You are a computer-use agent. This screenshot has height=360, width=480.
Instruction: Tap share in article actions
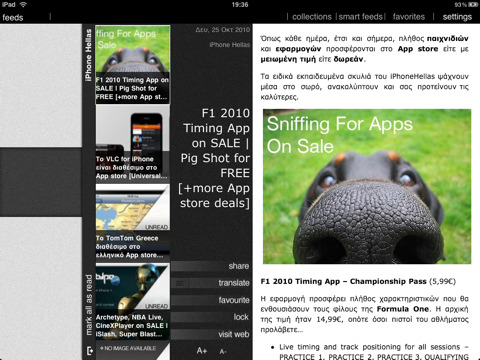click(211, 266)
